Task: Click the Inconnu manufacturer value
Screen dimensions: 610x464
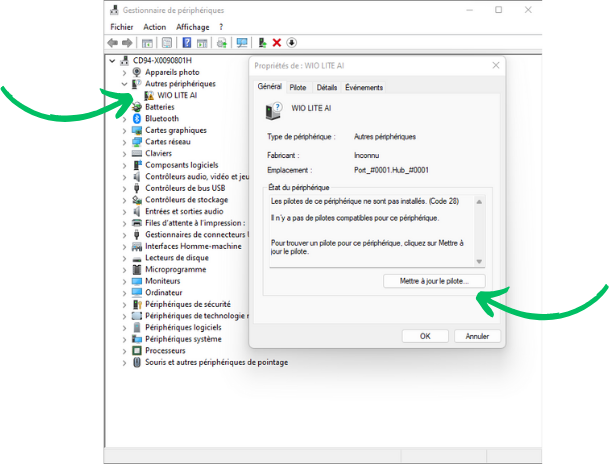Action: coord(366,156)
